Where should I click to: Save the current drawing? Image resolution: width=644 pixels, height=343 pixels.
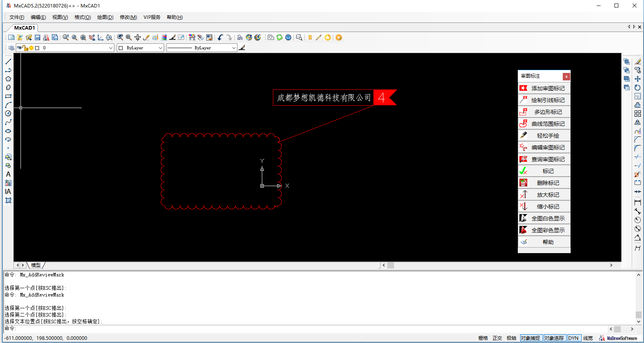(37, 37)
